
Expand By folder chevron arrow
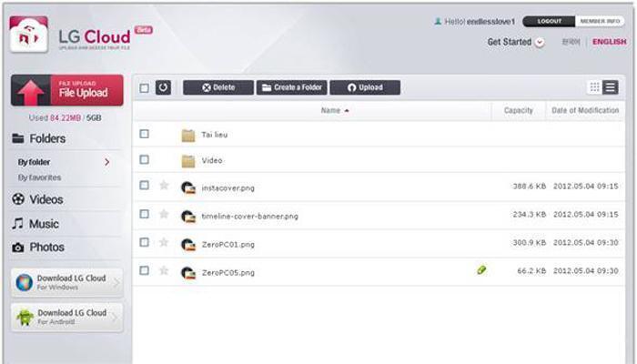tap(107, 162)
